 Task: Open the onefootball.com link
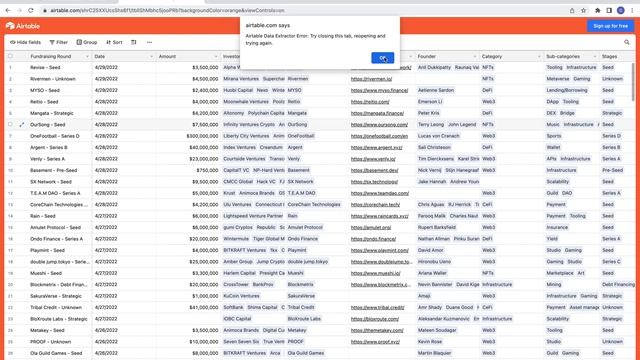379,136
